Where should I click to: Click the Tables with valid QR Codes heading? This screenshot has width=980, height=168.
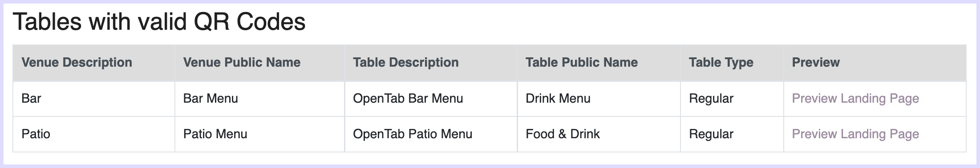click(x=159, y=22)
